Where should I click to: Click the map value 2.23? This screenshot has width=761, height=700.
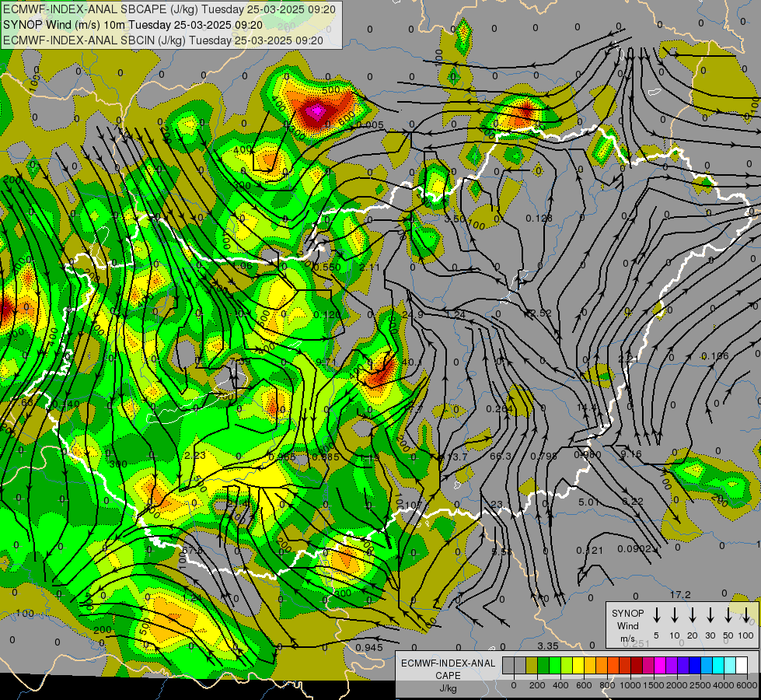click(195, 455)
